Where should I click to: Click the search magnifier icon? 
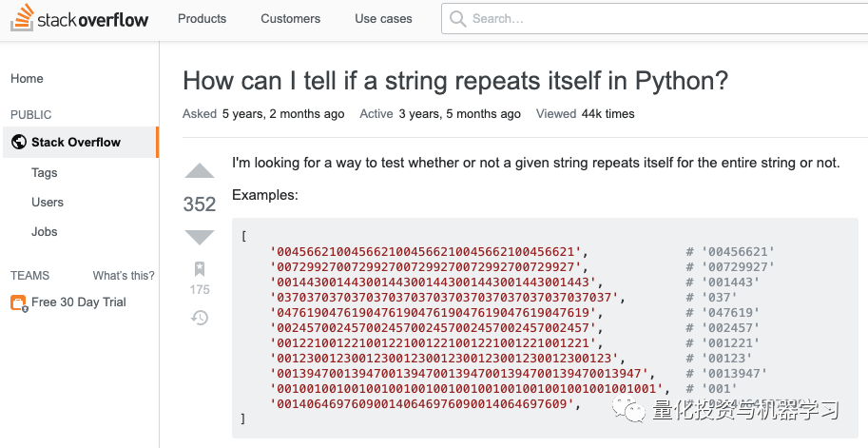(457, 18)
